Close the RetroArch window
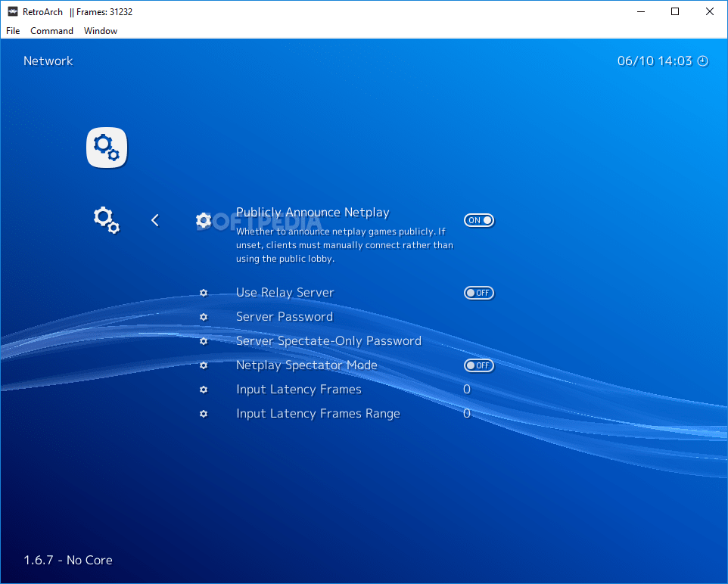This screenshot has width=728, height=584. tap(709, 11)
